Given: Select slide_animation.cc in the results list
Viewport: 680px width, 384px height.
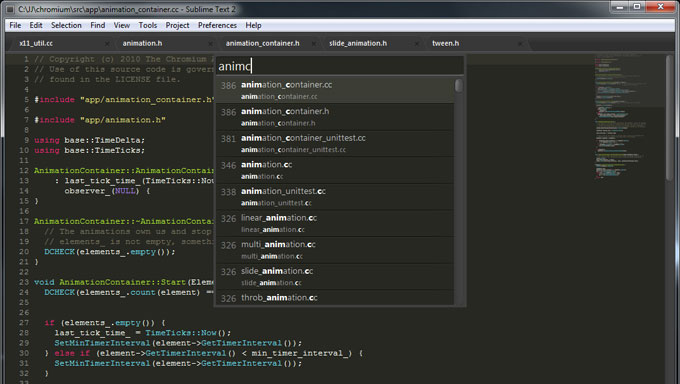Looking at the screenshot, I should (x=335, y=276).
